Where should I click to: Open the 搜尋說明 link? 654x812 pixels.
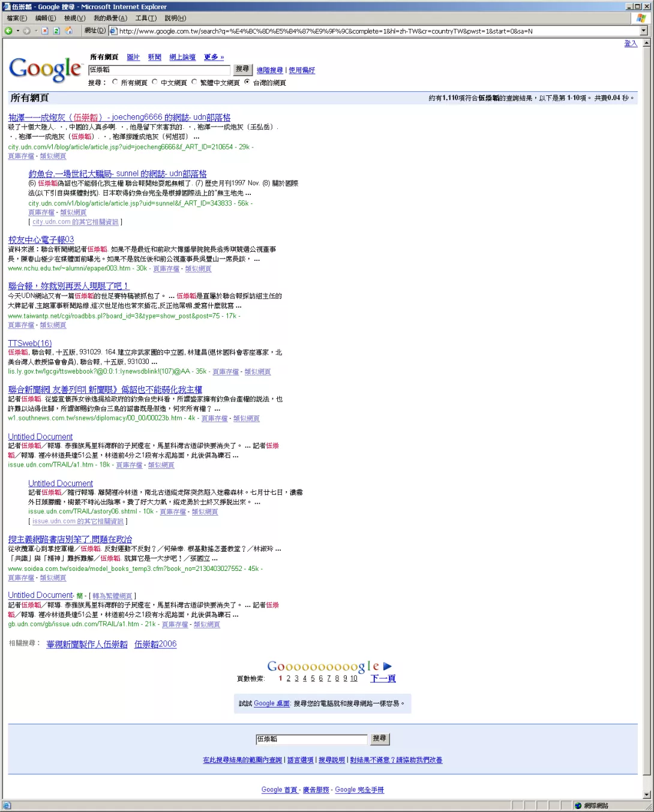[x=332, y=760]
